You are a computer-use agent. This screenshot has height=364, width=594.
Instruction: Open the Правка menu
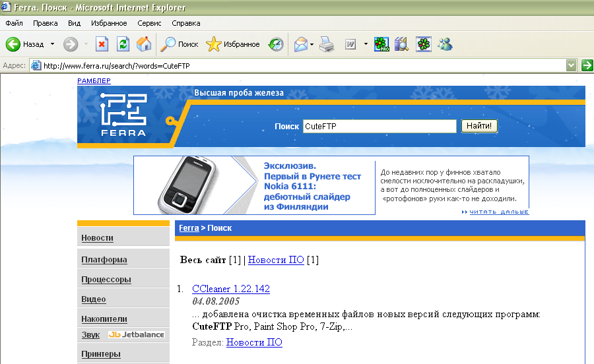click(x=45, y=23)
